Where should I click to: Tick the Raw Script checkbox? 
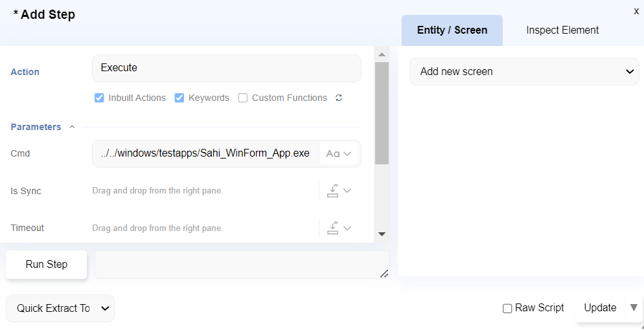(507, 309)
